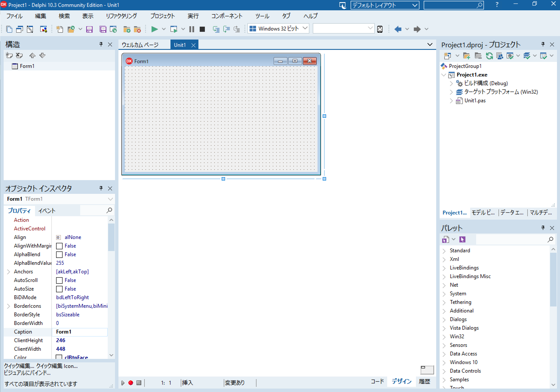This screenshot has height=392, width=560.
Task: Click the Step Over debug icon
Action: 227,29
